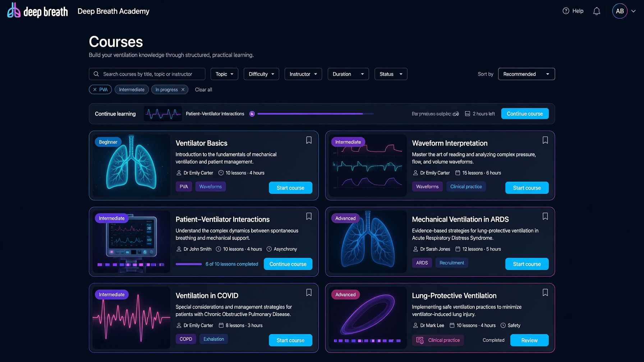Screen dimensions: 644x362
Task: Open the Duration filter dropdown
Action: (348, 74)
